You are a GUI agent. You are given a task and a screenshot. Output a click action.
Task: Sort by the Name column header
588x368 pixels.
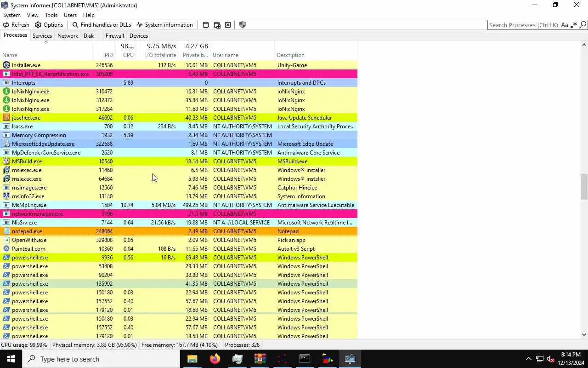coord(46,51)
